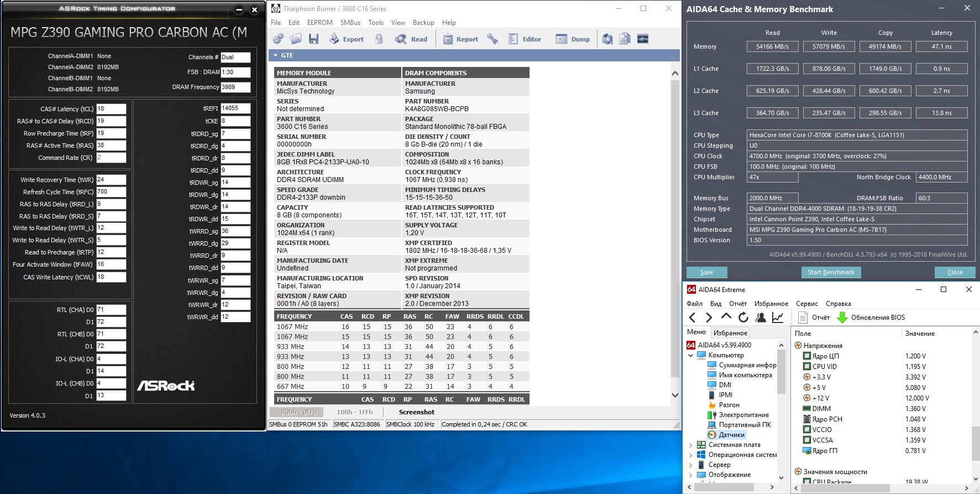
Task: Go forward with AIDA64 right arrow
Action: pos(709,318)
